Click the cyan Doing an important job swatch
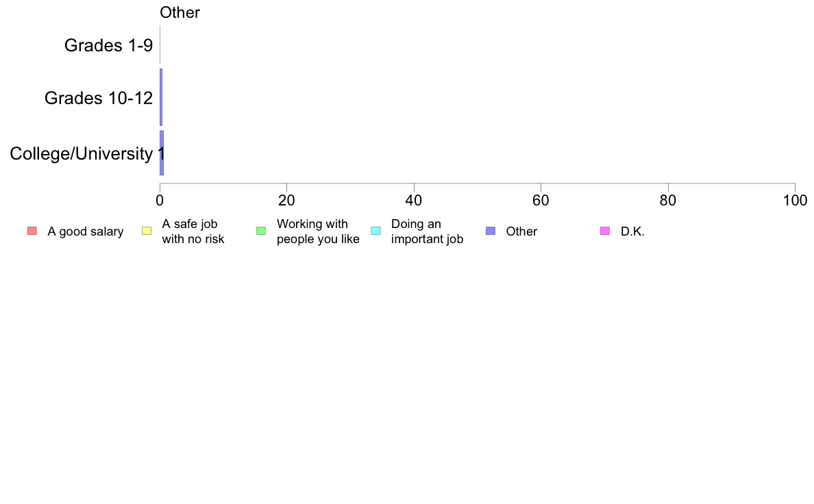Viewport: 814px width, 504px height. tap(376, 231)
